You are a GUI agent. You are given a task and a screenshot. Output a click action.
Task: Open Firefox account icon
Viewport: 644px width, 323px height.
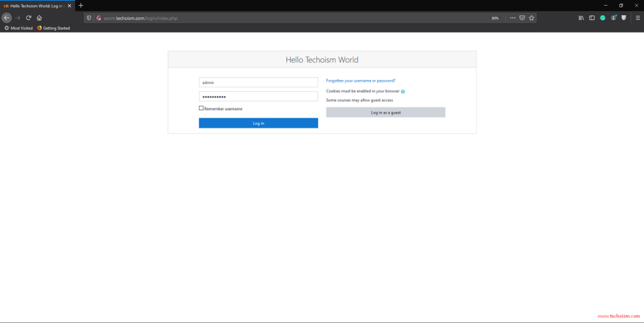tap(614, 18)
